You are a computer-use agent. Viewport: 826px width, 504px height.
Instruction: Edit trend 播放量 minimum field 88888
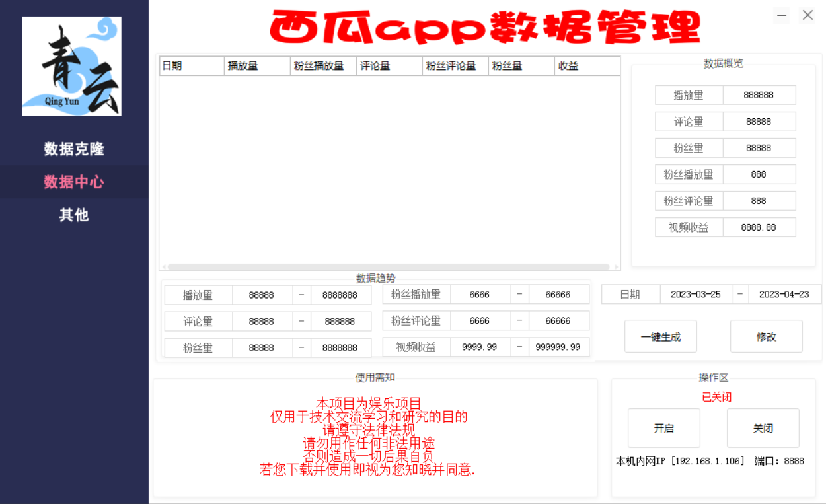[262, 295]
